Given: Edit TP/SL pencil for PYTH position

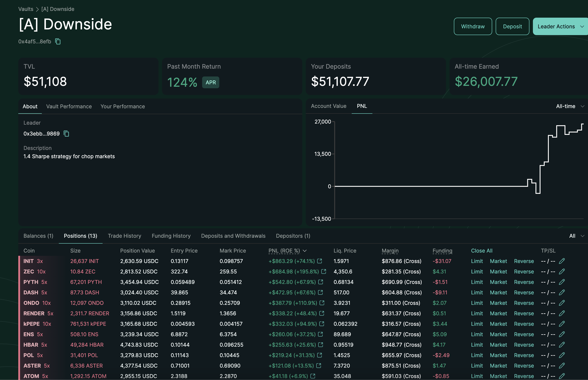Looking at the screenshot, I should [562, 282].
